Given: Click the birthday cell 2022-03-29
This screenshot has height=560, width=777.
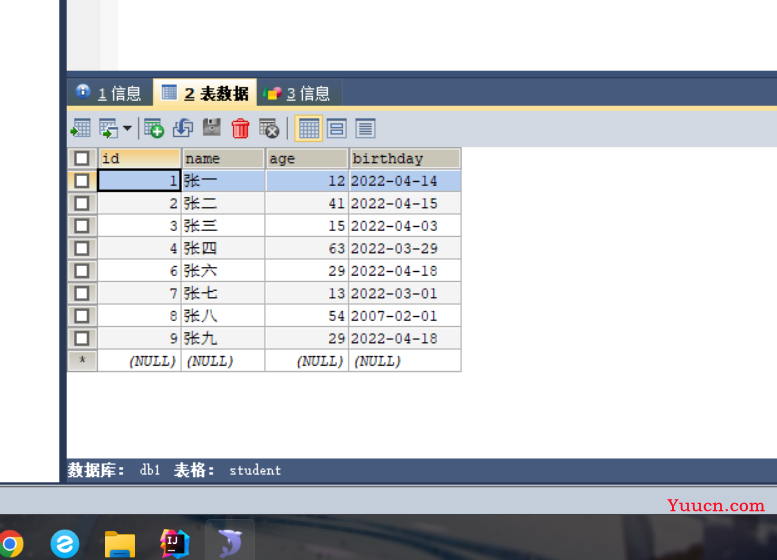Looking at the screenshot, I should [405, 248].
